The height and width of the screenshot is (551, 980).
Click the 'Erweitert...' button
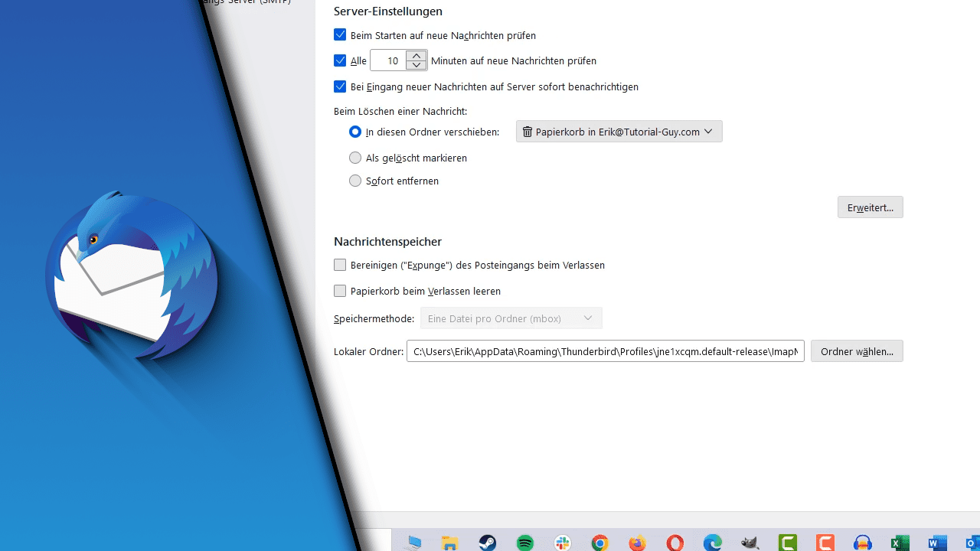[870, 207]
